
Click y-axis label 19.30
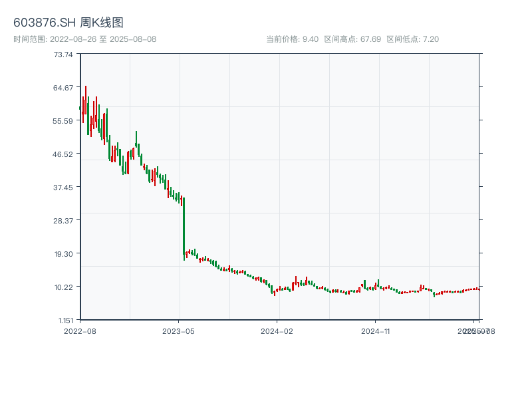click(x=64, y=254)
